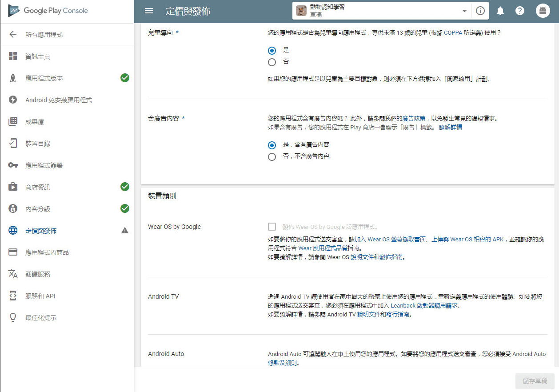Click green checkmark next to 內容分級

[x=125, y=209]
